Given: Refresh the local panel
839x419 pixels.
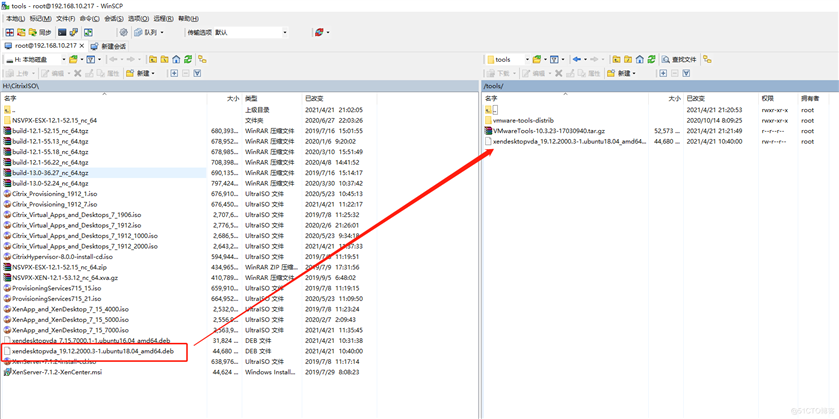Looking at the screenshot, I should [188, 59].
